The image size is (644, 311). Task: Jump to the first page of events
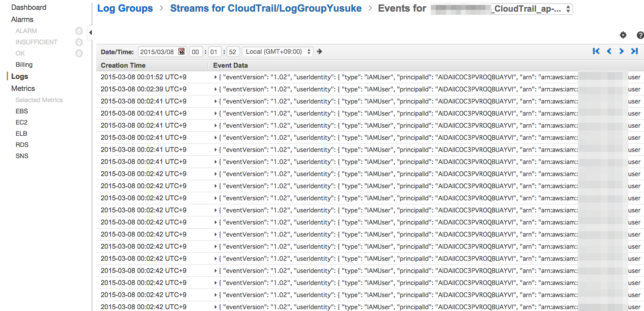coord(596,51)
